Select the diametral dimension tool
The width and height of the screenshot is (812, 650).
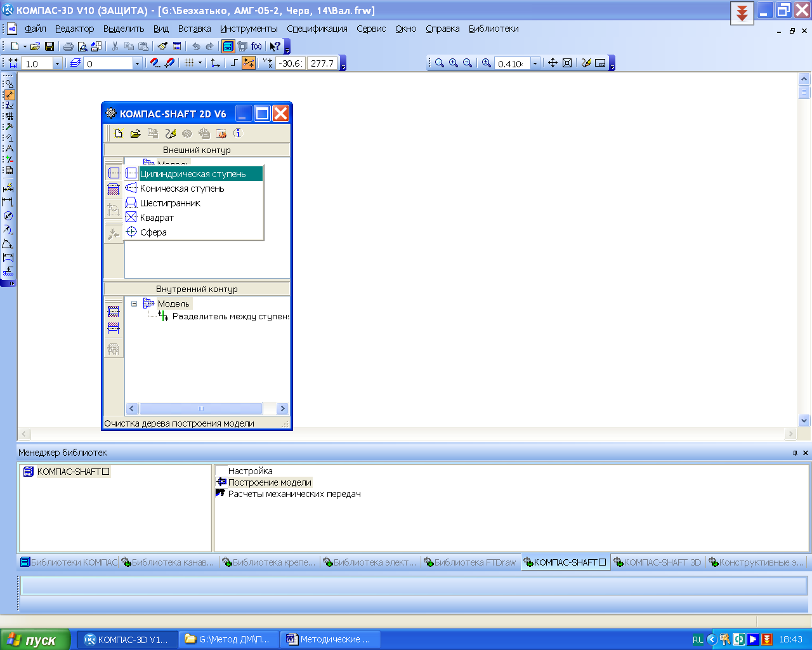8,216
